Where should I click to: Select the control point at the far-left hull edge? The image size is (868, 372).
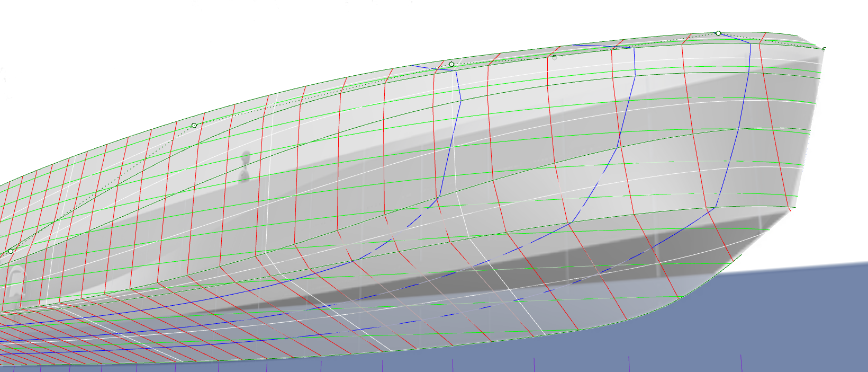click(11, 251)
